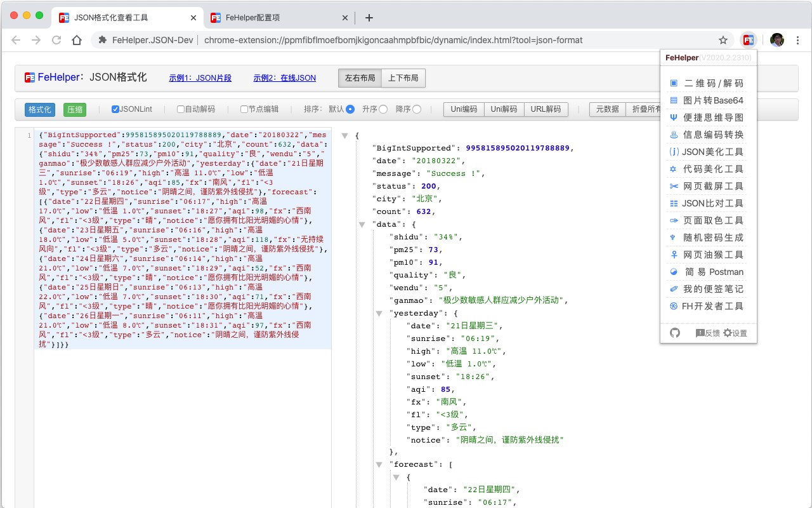812x508 pixels.
Task: Click the GitHub icon in FeHelper popup
Action: [675, 333]
